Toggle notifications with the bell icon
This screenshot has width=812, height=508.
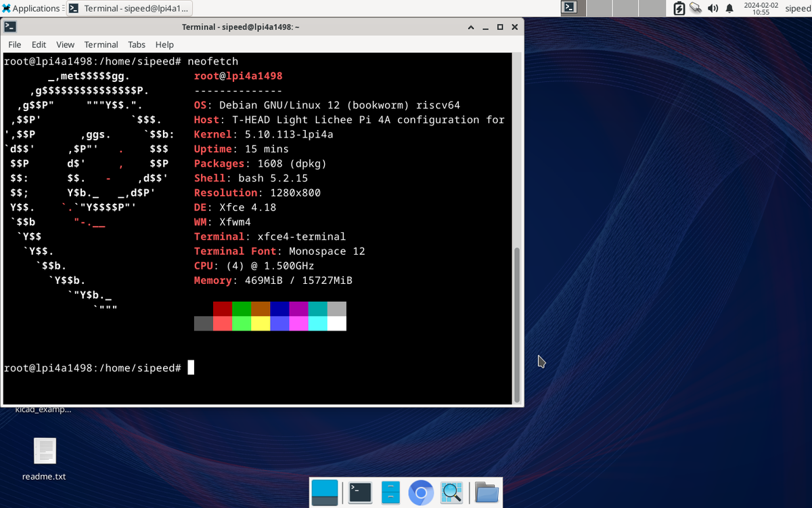[729, 8]
